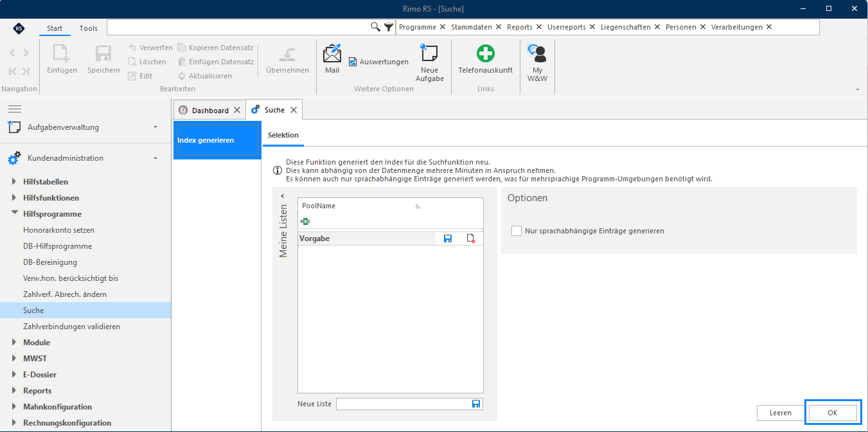Remove the Stammdaten filter tag
This screenshot has width=868, height=432.
[498, 27]
